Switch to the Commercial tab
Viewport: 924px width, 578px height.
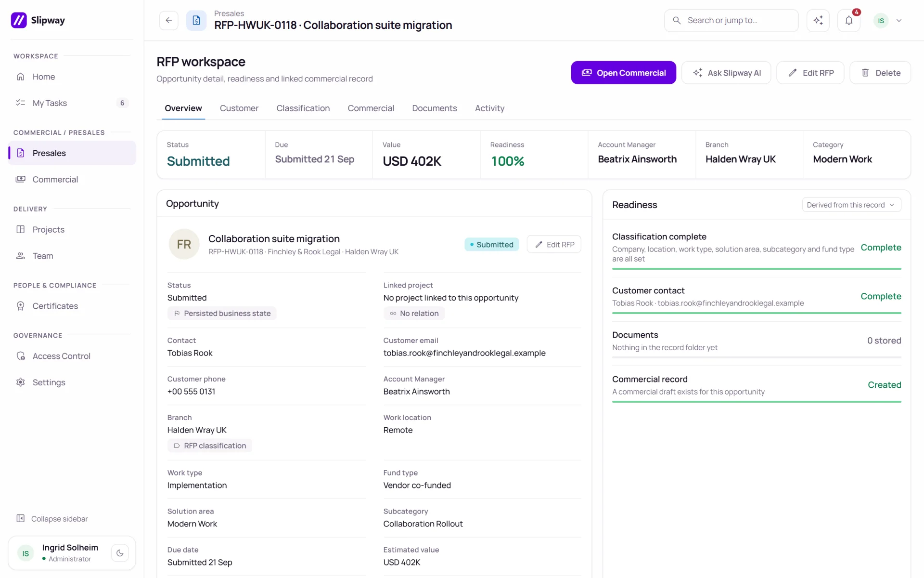point(371,108)
